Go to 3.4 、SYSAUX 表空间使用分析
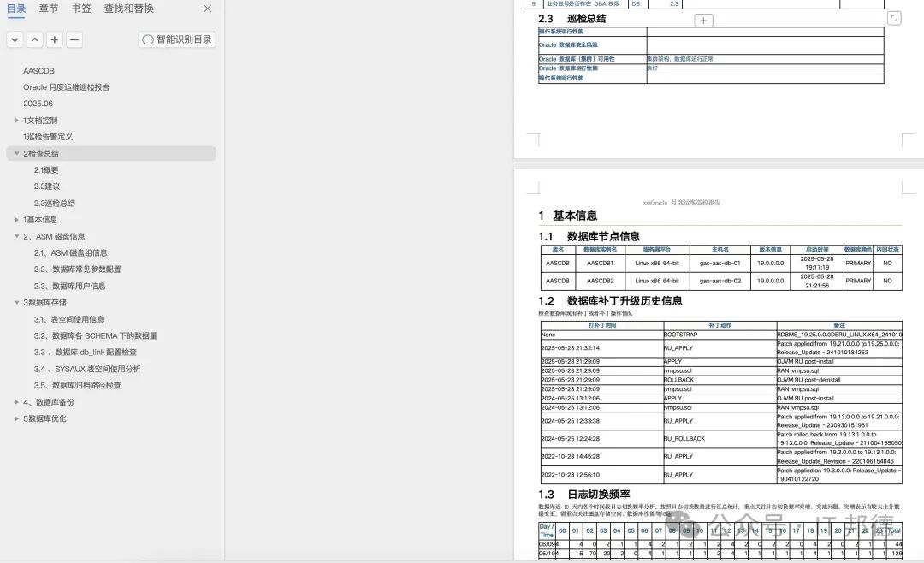The height and width of the screenshot is (563, 924). pyautogui.click(x=87, y=369)
